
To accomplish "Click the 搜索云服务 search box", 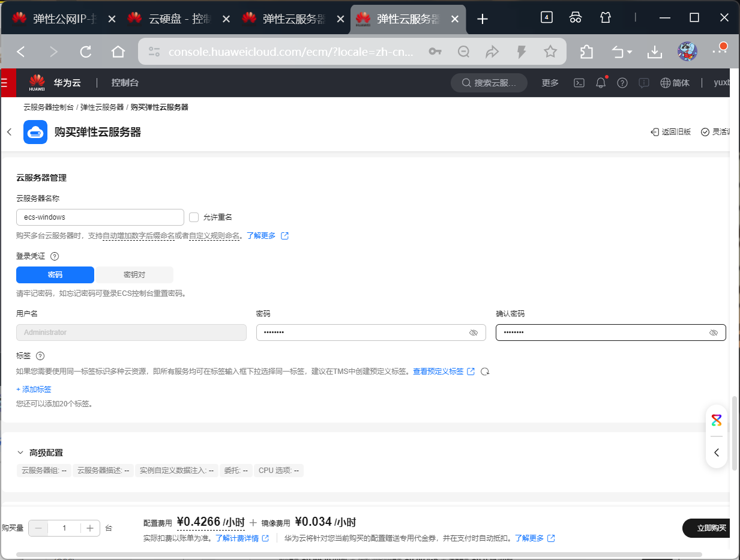I will coord(489,83).
